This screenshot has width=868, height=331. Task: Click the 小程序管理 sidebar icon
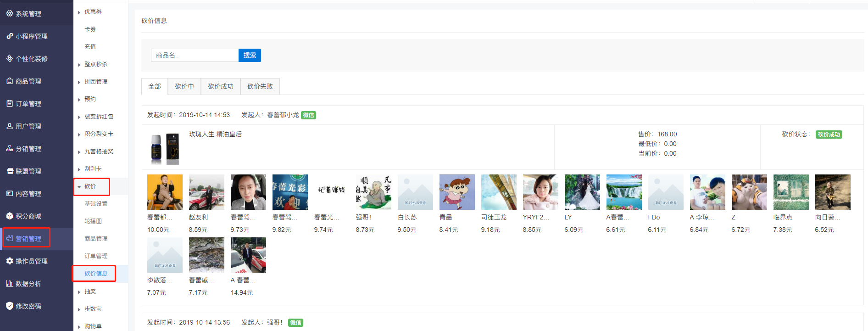[x=10, y=36]
